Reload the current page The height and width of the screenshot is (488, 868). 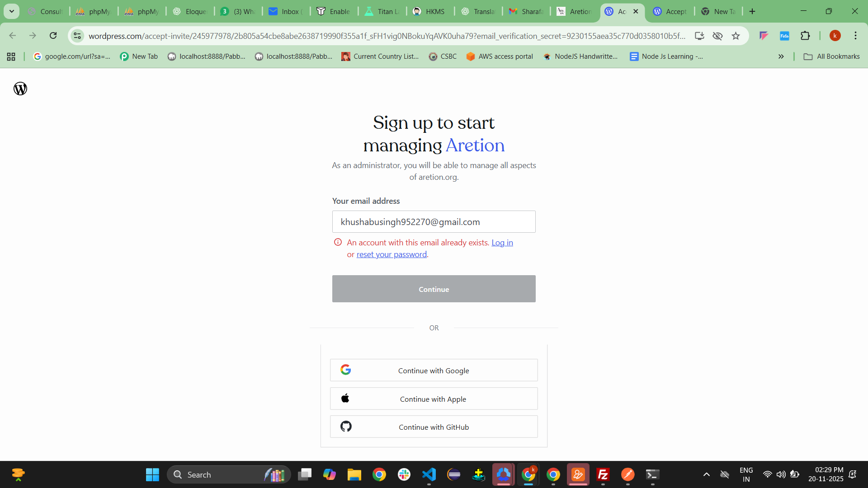(53, 36)
